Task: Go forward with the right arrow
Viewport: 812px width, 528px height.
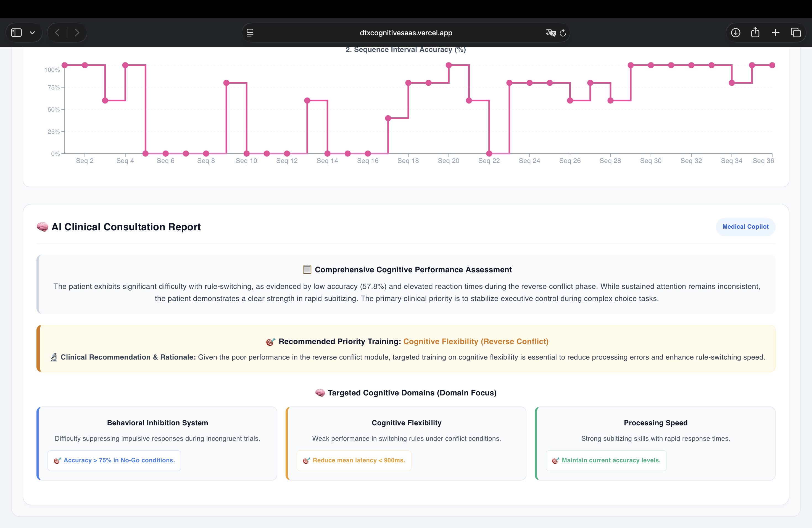Action: pyautogui.click(x=77, y=33)
